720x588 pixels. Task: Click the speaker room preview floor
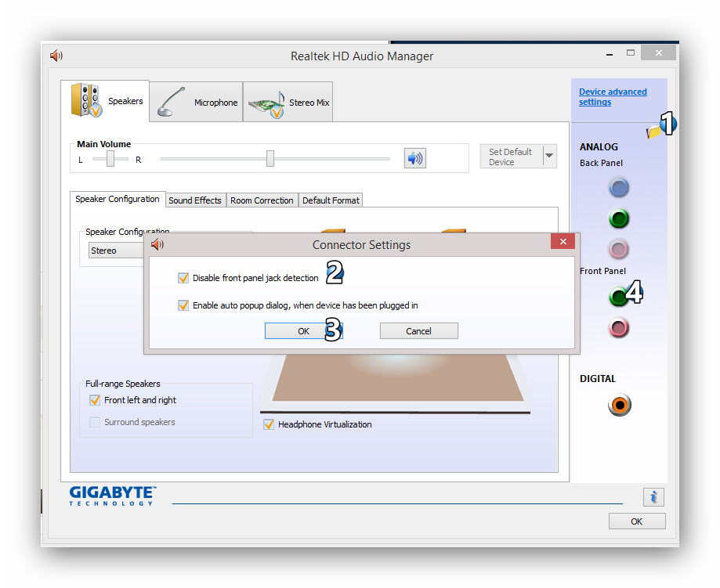coord(398,378)
